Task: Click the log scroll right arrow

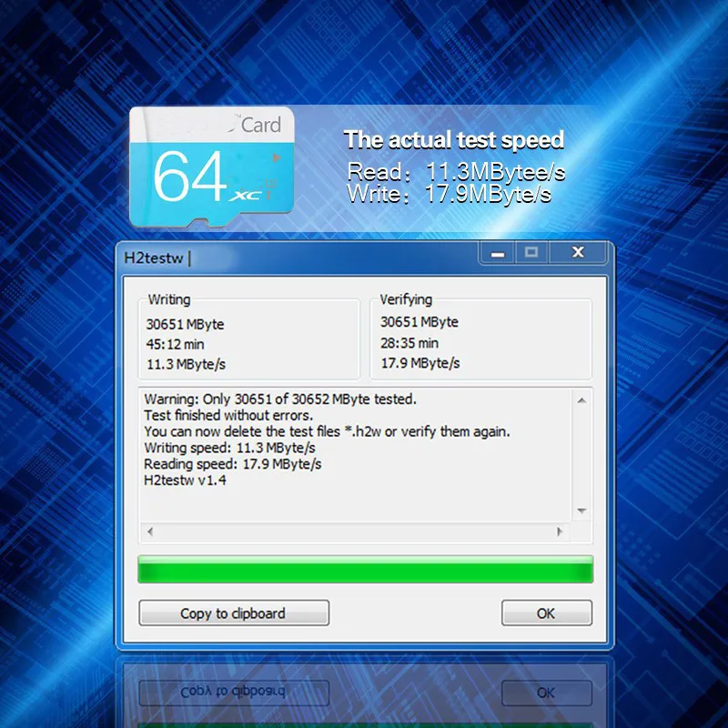Action: (x=560, y=531)
